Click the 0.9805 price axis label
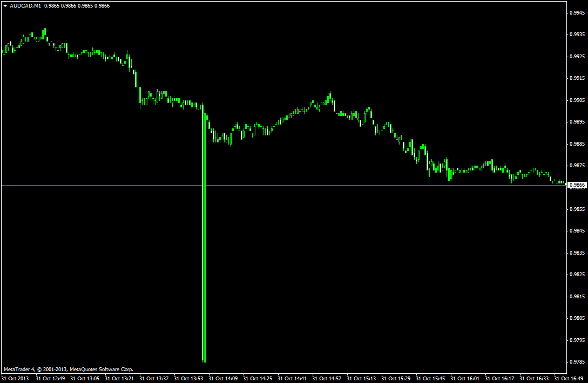588x383 pixels. pyautogui.click(x=577, y=318)
